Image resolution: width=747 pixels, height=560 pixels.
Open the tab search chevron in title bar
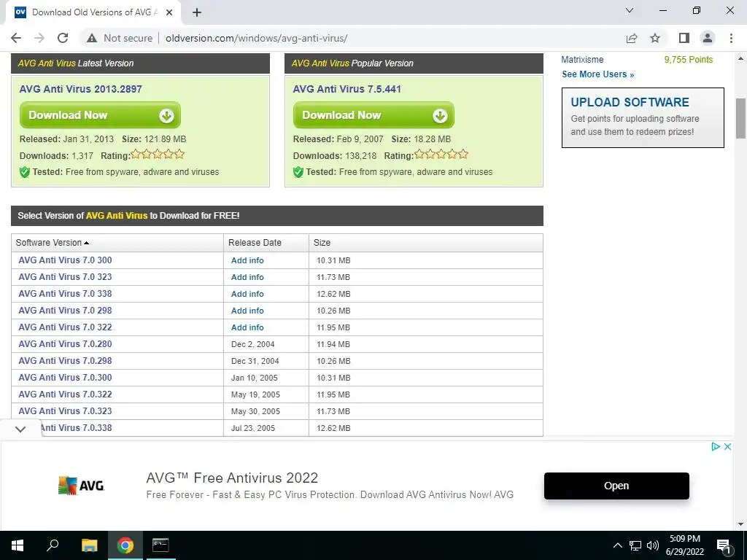pyautogui.click(x=630, y=10)
